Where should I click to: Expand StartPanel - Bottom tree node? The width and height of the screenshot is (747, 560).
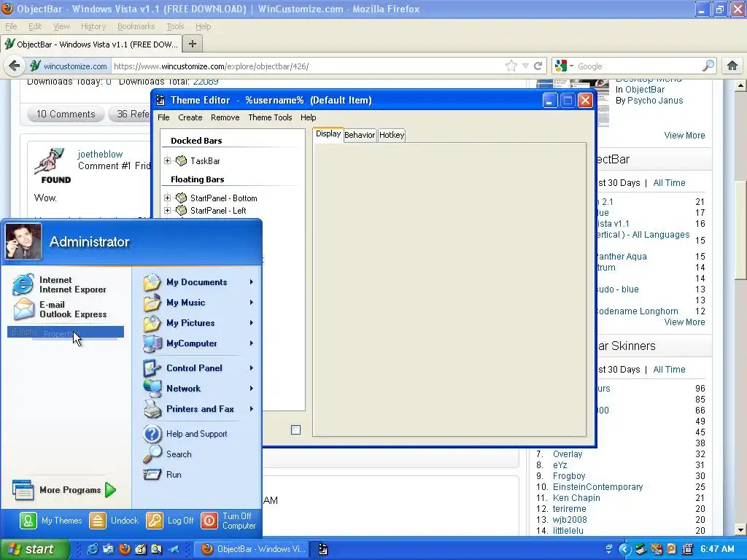click(x=167, y=198)
